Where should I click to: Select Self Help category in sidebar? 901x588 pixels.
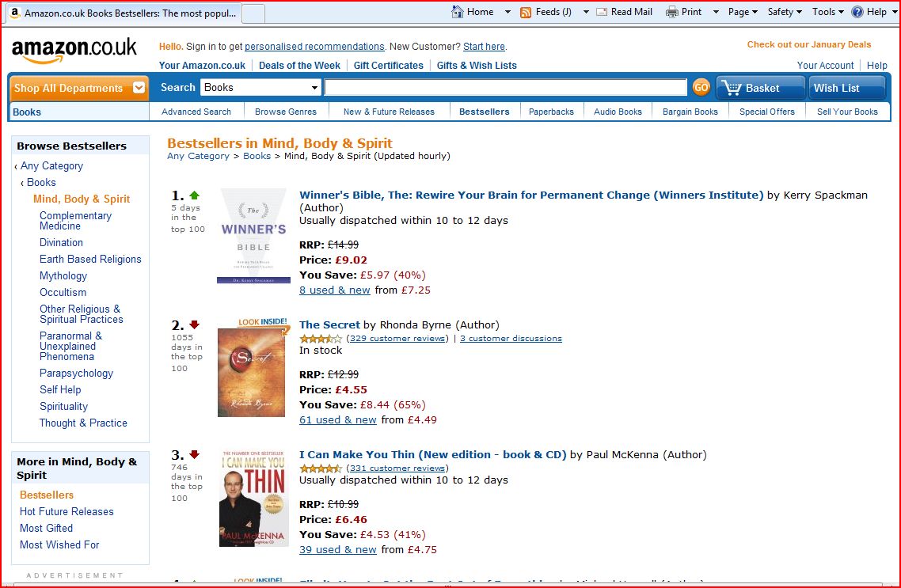click(60, 389)
